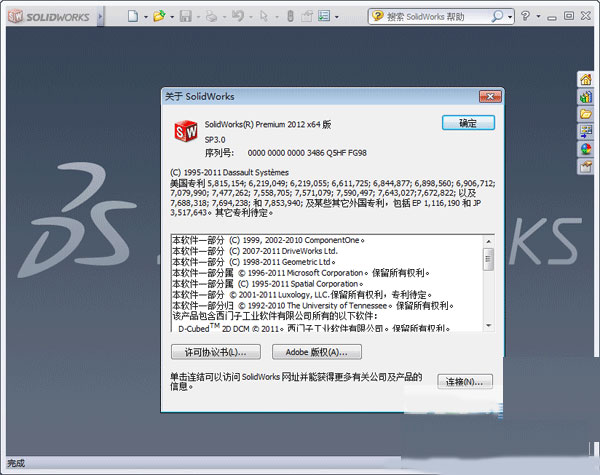This screenshot has height=475, width=600.
Task: Click the copyright list scroll up arrow
Action: tap(489, 241)
